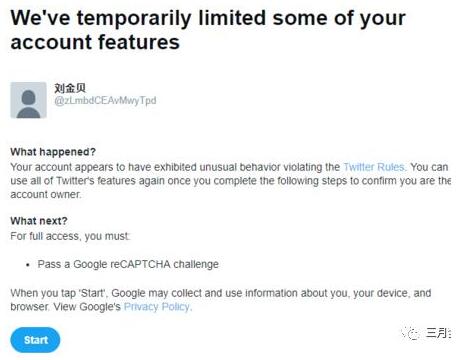The height and width of the screenshot is (360, 464).
Task: Click the blue Start button
Action: [x=35, y=340]
